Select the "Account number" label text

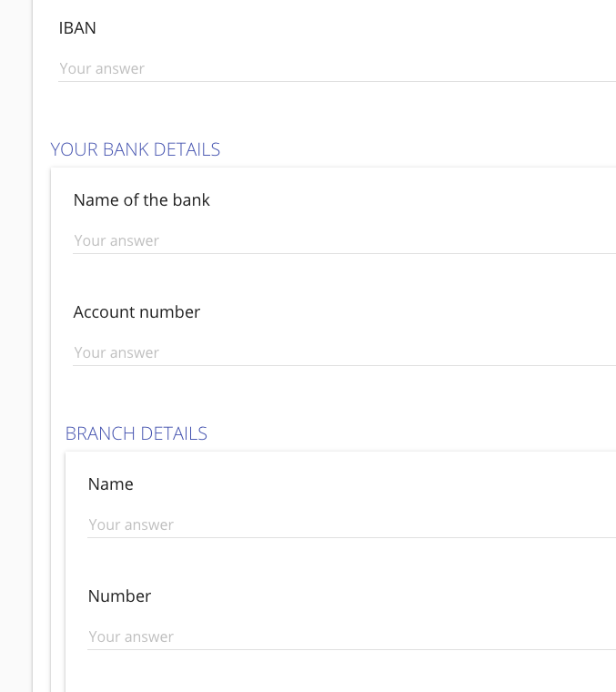[136, 312]
